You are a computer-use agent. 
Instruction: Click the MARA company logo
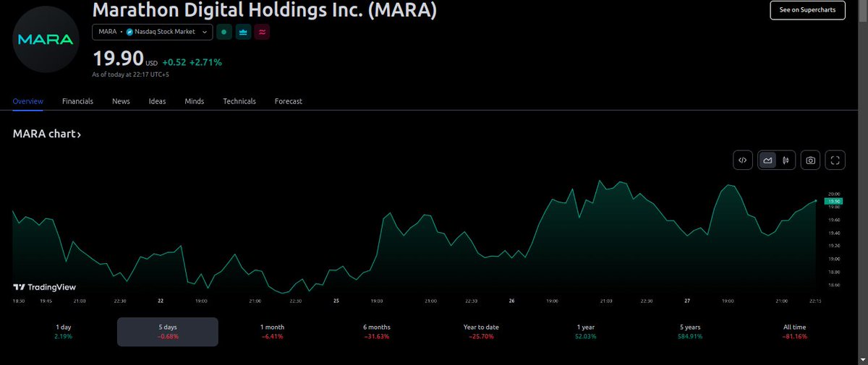pyautogui.click(x=46, y=39)
